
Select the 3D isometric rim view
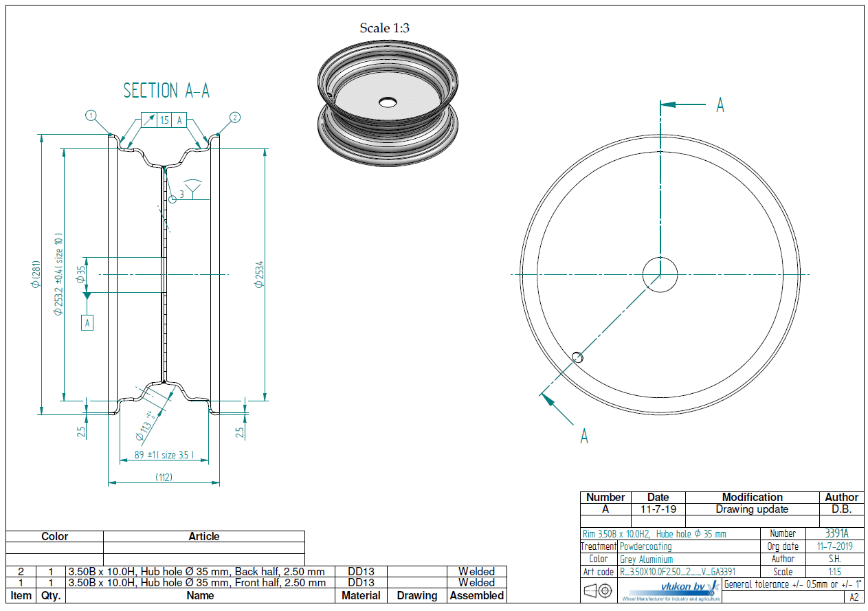click(x=388, y=104)
